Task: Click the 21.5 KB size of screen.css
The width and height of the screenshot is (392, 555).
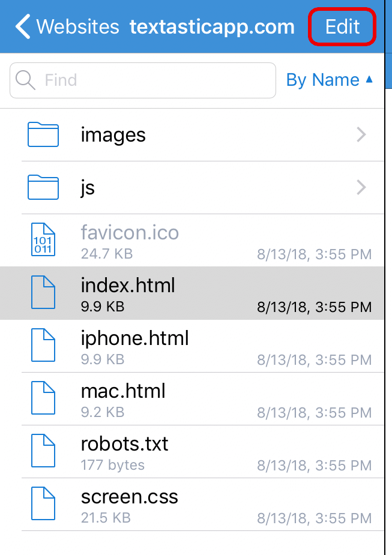Action: (x=106, y=518)
